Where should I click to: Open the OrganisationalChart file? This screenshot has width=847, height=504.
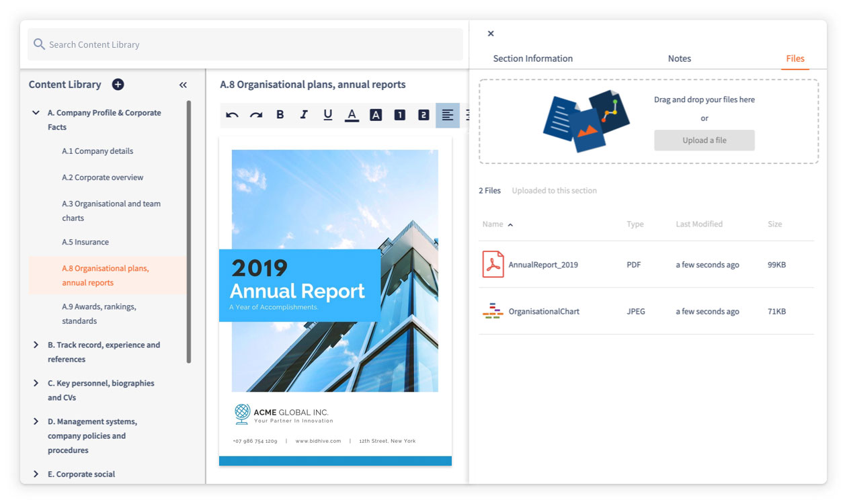pyautogui.click(x=544, y=312)
